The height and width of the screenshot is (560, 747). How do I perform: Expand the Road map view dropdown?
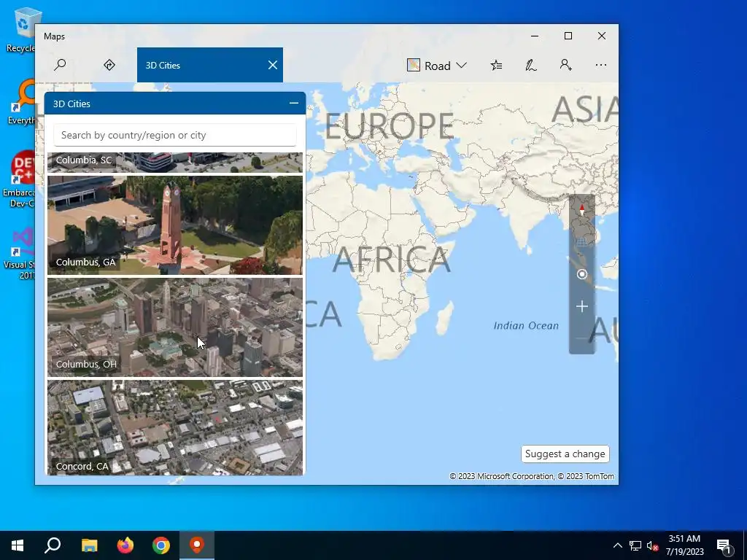coord(436,65)
